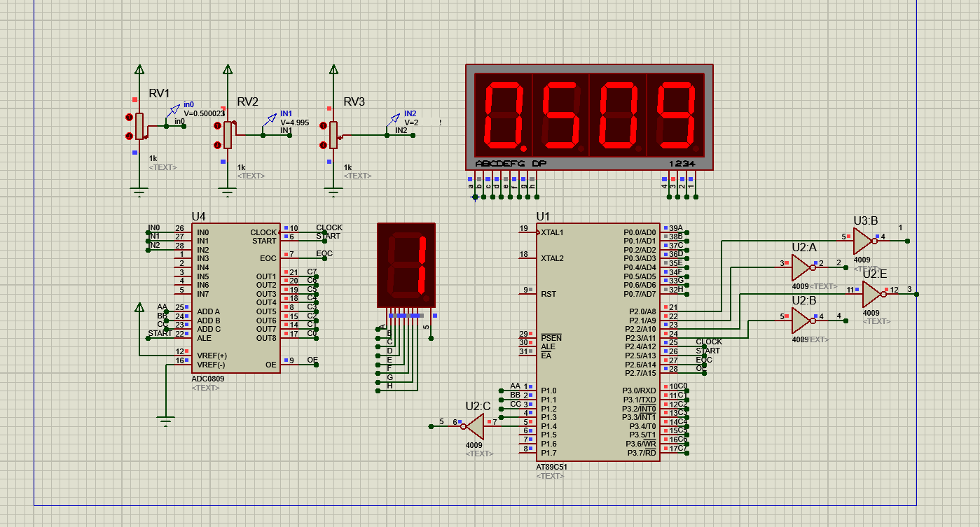Screen dimensions: 980x527
Task: Click RV2 potentiometer's upper red adjust button
Action: [218, 125]
